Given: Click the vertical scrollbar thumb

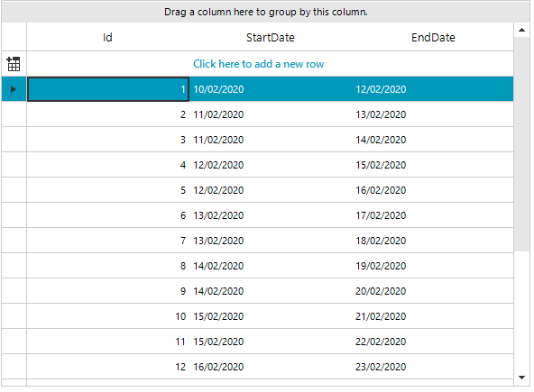Looking at the screenshot, I should 521,144.
